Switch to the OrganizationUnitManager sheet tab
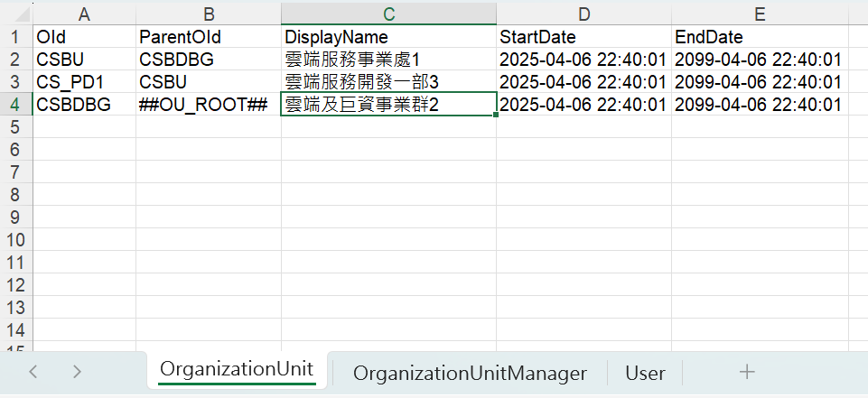 click(470, 373)
